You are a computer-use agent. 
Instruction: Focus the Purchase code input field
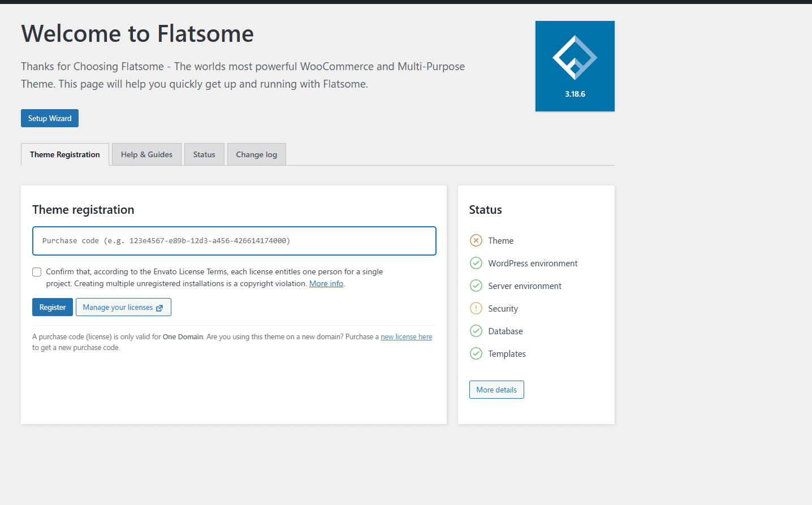234,241
